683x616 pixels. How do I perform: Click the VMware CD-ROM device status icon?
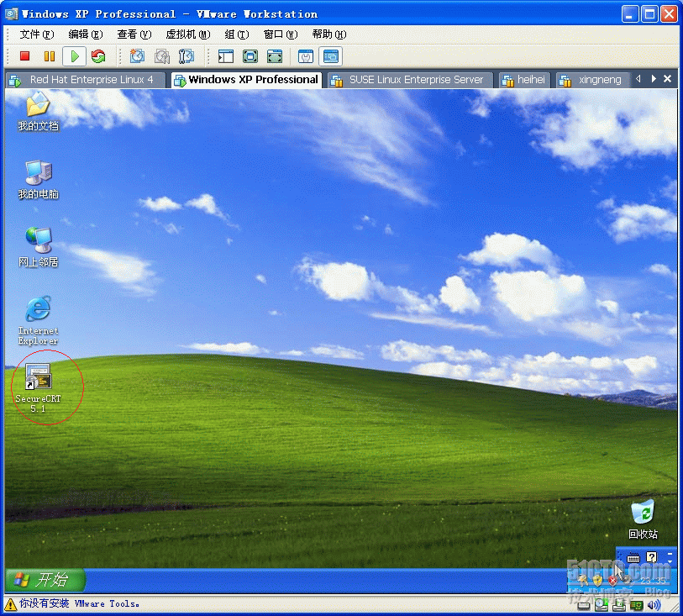coord(602,605)
